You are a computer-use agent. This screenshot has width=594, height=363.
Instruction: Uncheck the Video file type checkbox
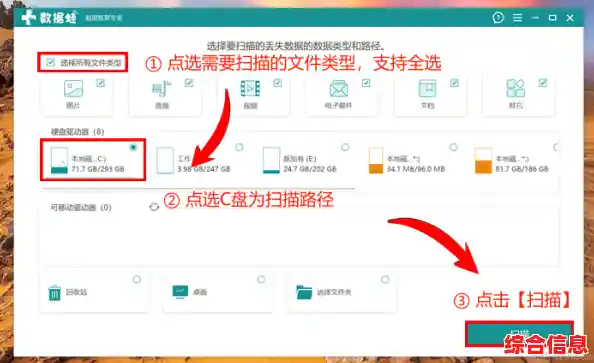click(278, 83)
